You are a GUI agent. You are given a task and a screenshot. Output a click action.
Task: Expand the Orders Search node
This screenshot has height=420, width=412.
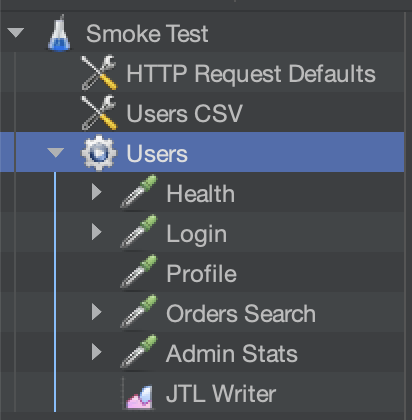97,312
